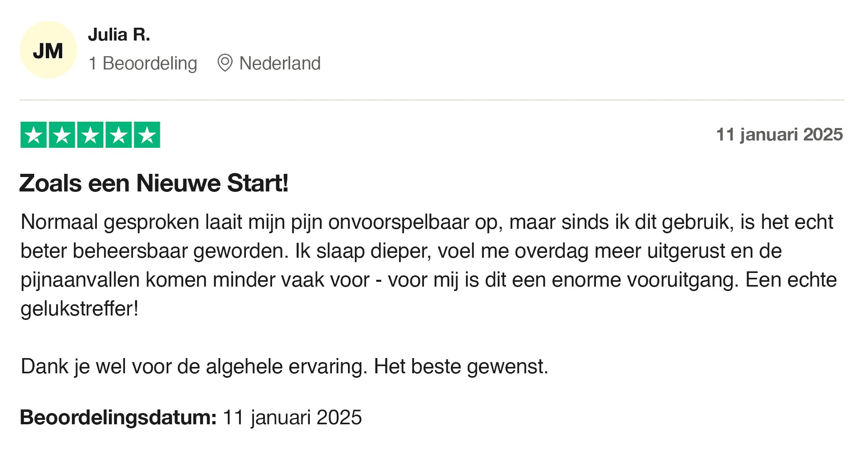Click the JM avatar circle

click(x=48, y=50)
